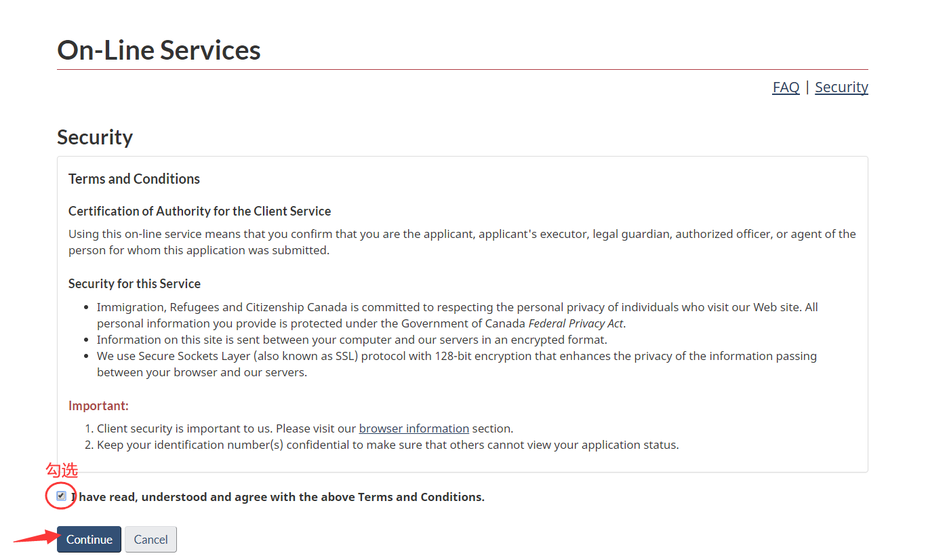
Task: Click the red arrow pointing at Continue
Action: click(x=33, y=538)
